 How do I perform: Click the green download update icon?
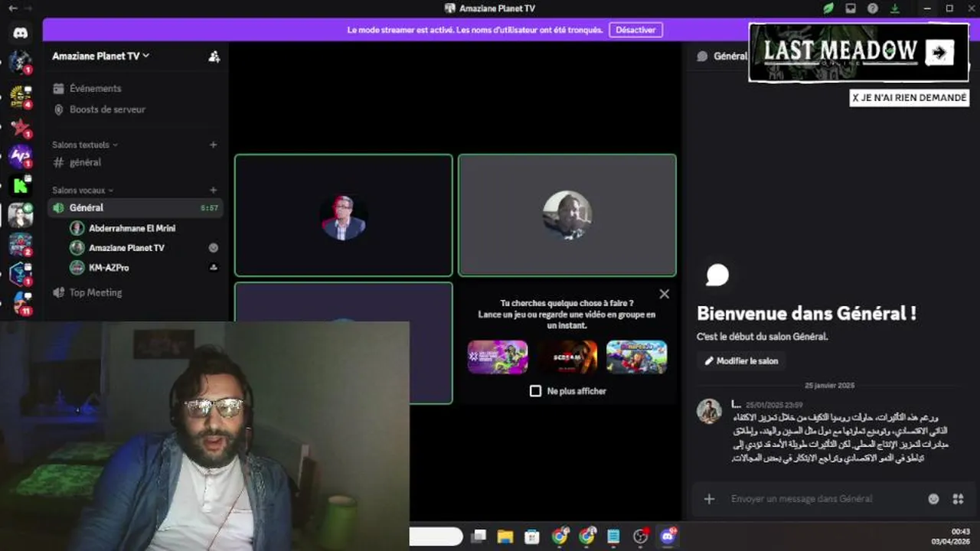895,8
